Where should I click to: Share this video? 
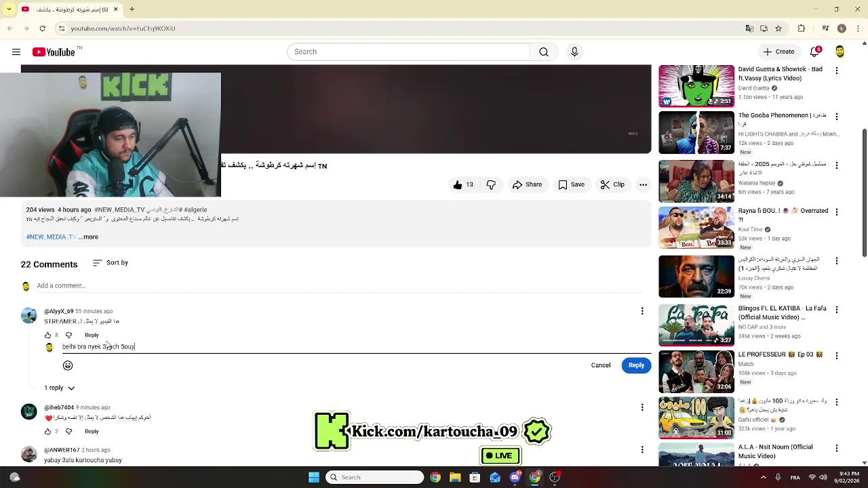pos(527,184)
